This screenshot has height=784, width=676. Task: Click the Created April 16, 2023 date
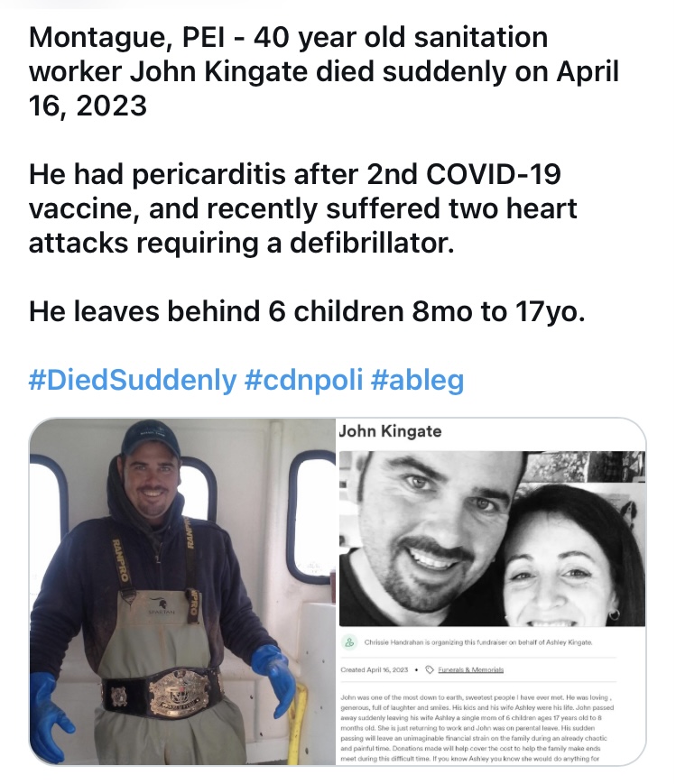[374, 669]
